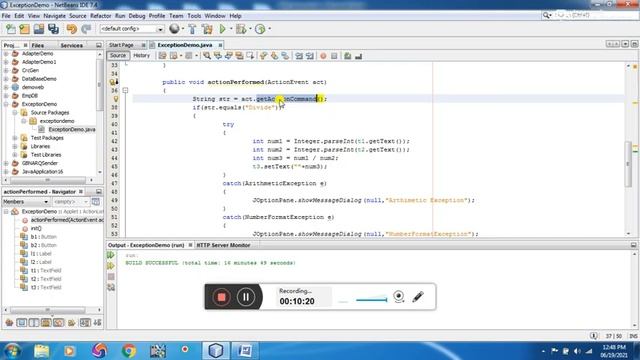This screenshot has width=640, height=360.
Task: Click the New Project toolbar icon
Action: (24, 29)
